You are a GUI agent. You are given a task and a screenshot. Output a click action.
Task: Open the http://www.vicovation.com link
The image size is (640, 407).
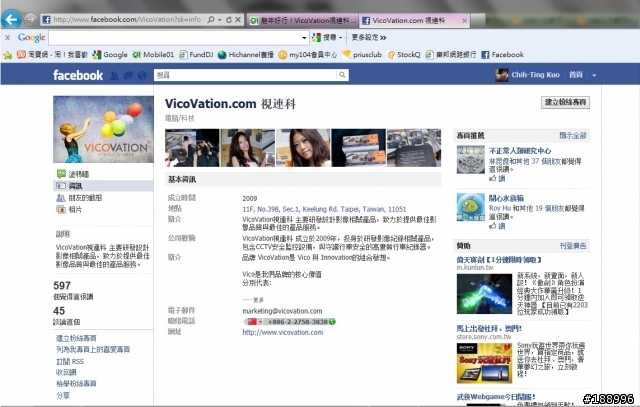282,332
